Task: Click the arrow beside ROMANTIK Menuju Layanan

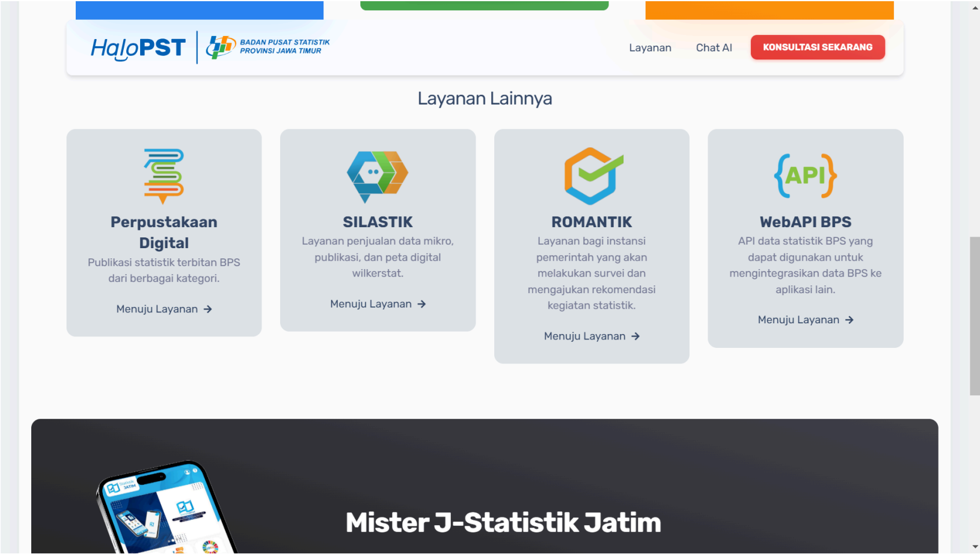Action: (635, 336)
